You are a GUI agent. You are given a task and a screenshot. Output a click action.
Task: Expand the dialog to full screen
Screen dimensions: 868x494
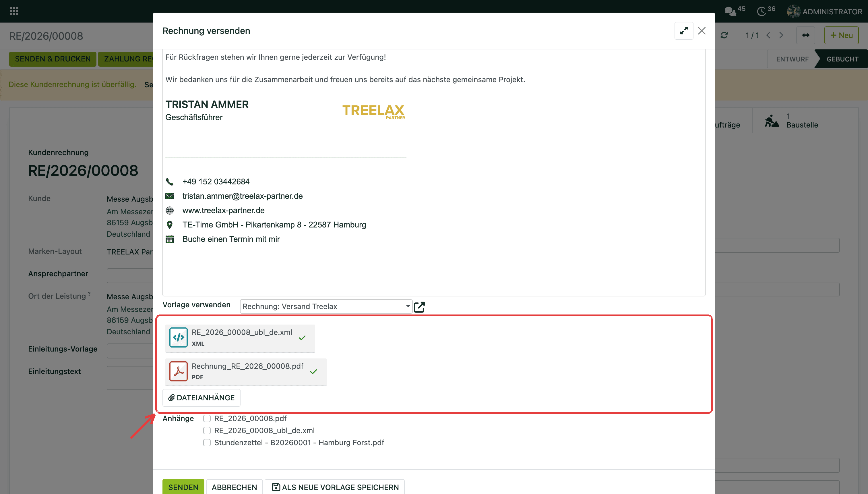pos(683,31)
